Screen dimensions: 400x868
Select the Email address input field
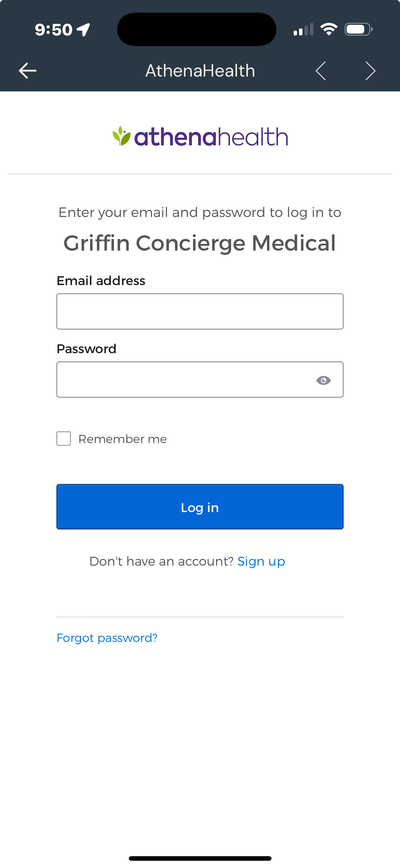200,311
